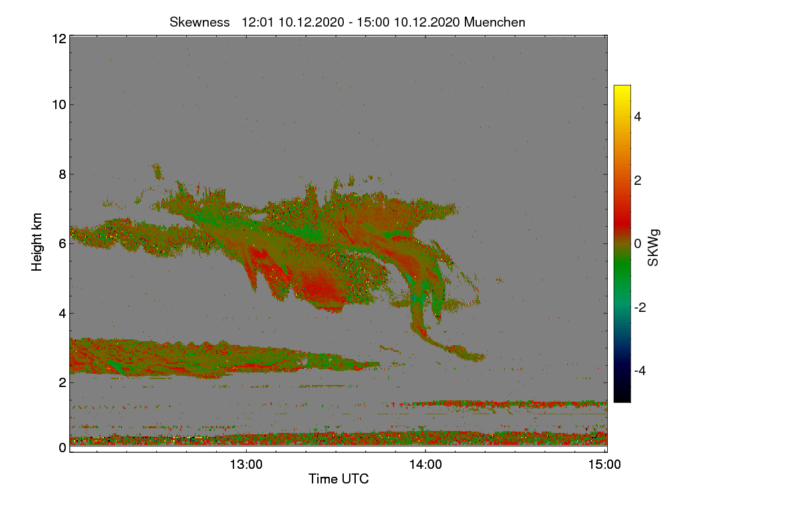
Task: Click the 14:00 time tick label
Action: click(x=426, y=465)
